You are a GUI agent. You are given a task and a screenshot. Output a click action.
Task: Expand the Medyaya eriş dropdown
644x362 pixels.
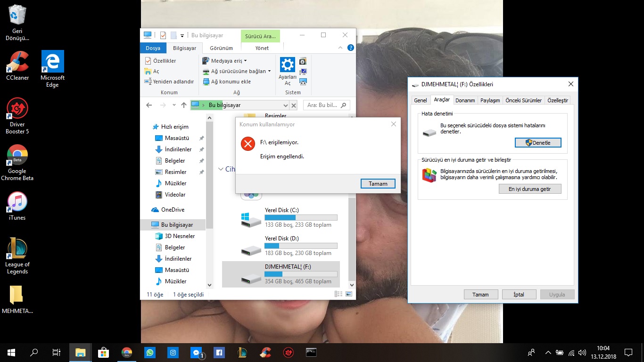pos(225,61)
